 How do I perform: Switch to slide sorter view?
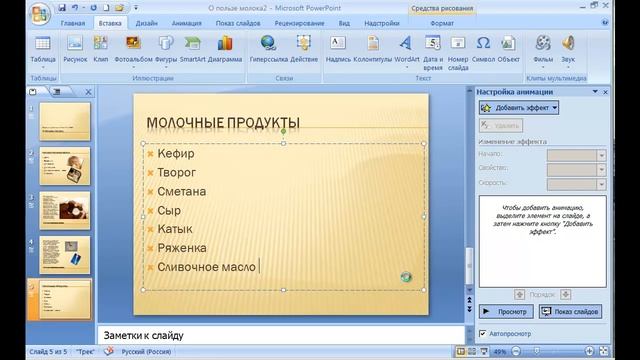coord(472,351)
